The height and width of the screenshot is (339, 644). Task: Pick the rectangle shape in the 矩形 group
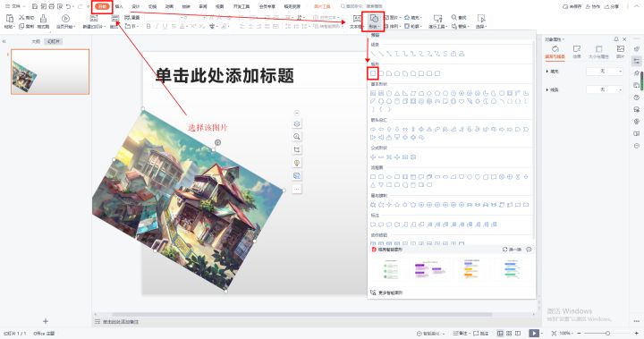(373, 73)
